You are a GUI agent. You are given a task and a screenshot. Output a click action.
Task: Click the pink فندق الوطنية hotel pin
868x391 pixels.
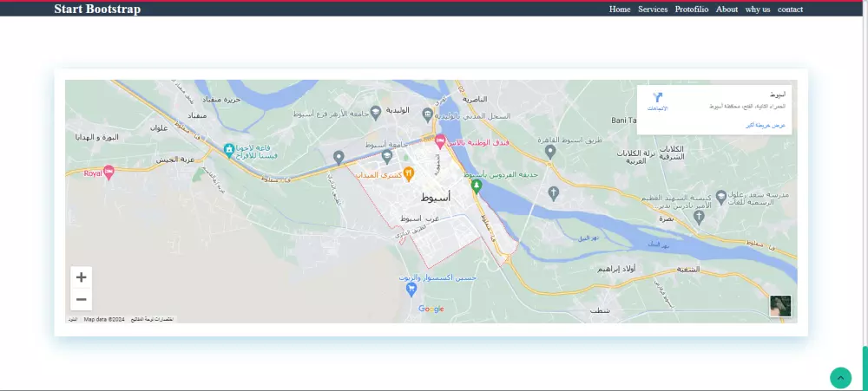pos(440,141)
